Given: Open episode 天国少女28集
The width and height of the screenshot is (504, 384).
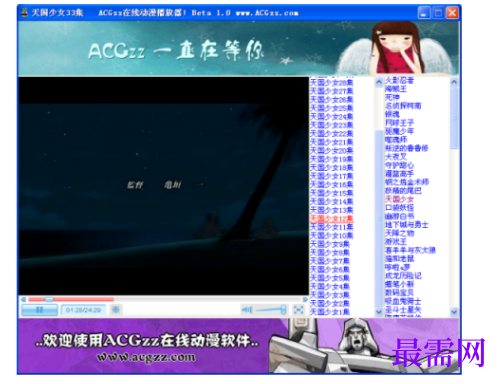Looking at the screenshot, I should coord(332,82).
